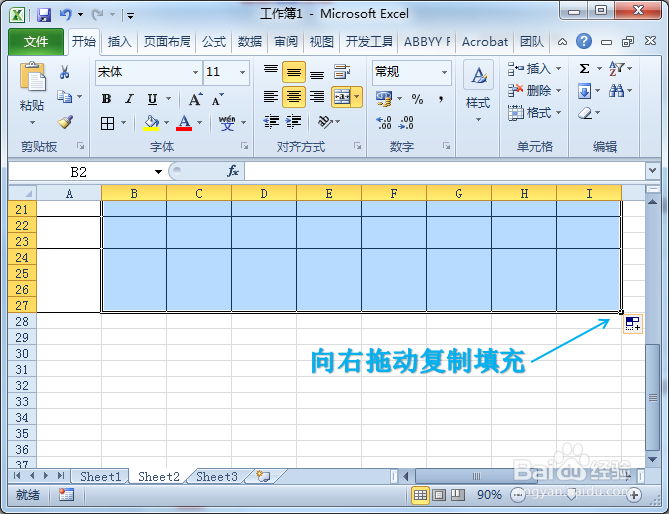Expand the Name Box dropdown arrow
The image size is (669, 514).
pos(158,171)
